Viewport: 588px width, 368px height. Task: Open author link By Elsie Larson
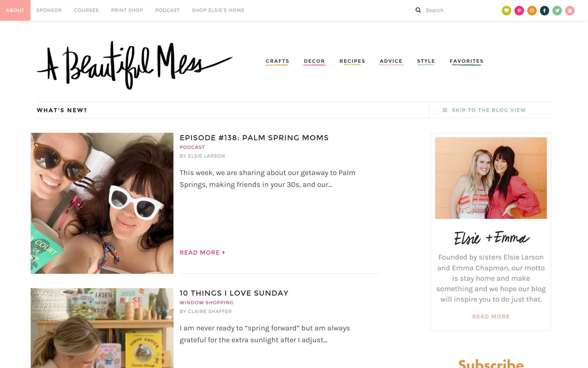[202, 156]
